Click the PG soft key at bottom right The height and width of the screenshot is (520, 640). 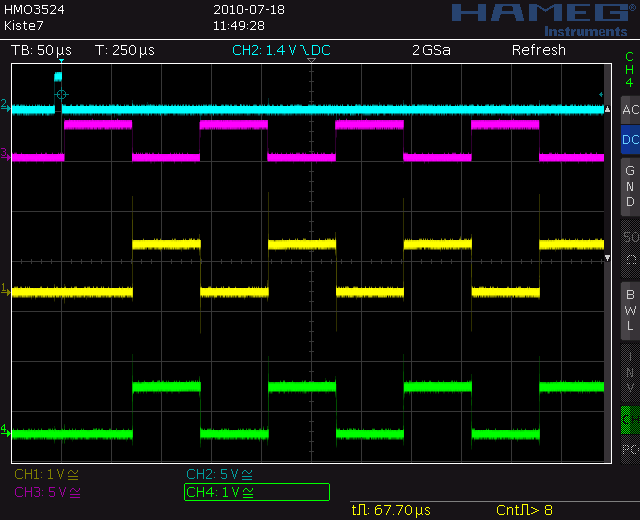630,450
